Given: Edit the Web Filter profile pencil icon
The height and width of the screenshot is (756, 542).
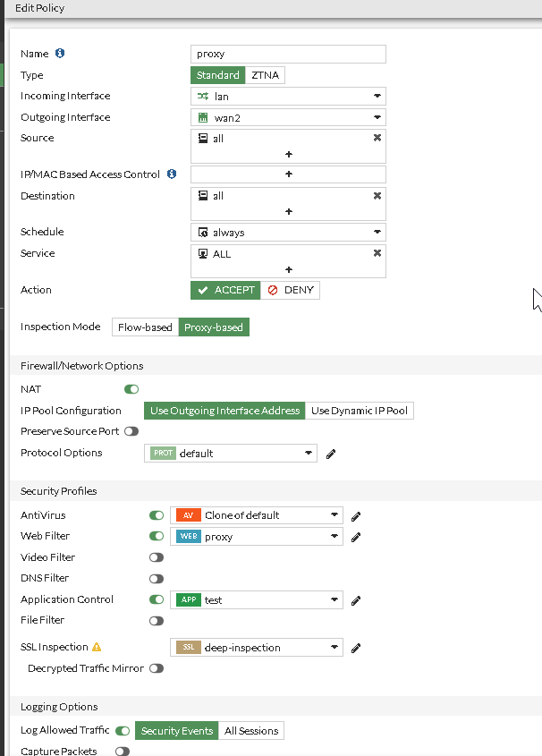Looking at the screenshot, I should [356, 537].
